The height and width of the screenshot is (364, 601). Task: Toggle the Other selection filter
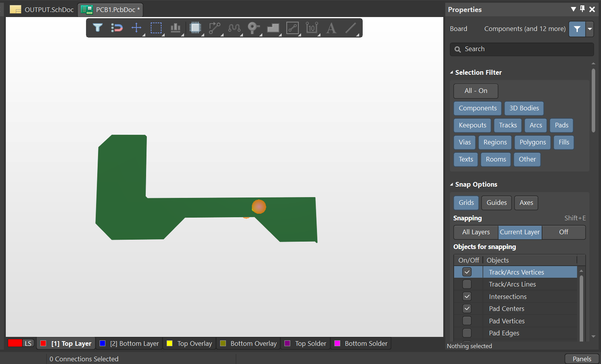coord(527,160)
